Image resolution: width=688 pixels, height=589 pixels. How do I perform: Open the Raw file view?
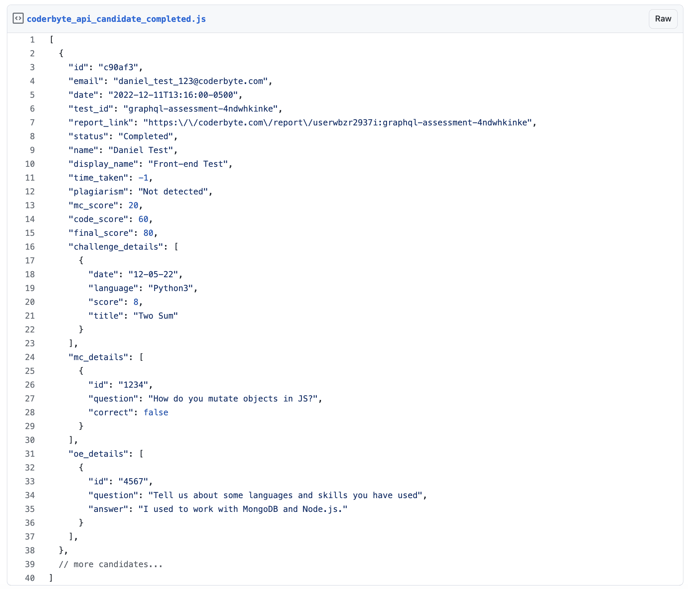tap(662, 19)
